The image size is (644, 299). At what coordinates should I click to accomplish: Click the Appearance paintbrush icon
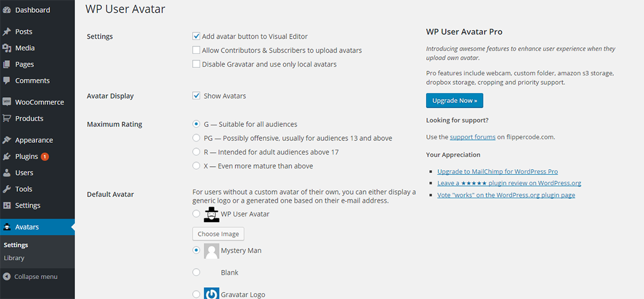click(x=6, y=140)
